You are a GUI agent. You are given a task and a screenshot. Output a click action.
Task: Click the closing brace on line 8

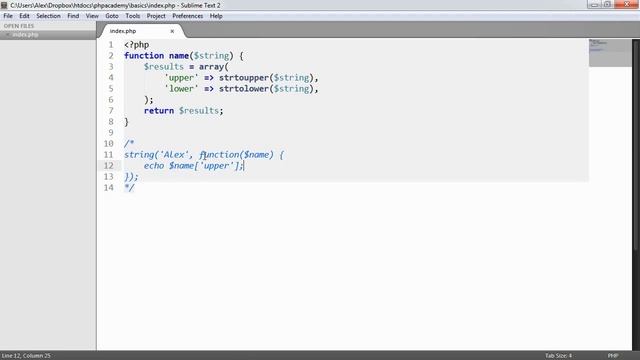(x=127, y=122)
